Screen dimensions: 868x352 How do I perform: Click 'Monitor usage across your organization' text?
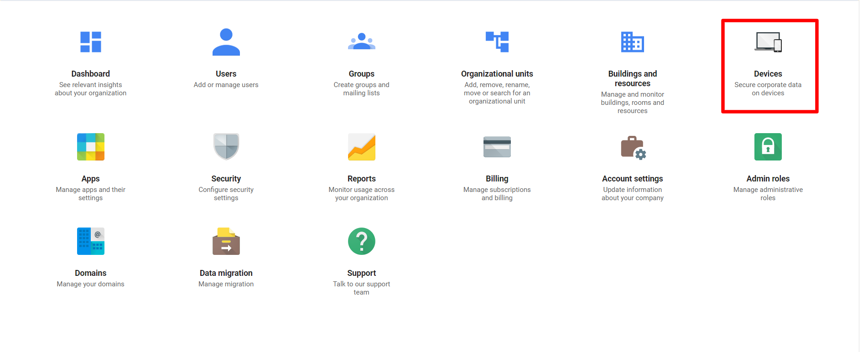tap(362, 194)
